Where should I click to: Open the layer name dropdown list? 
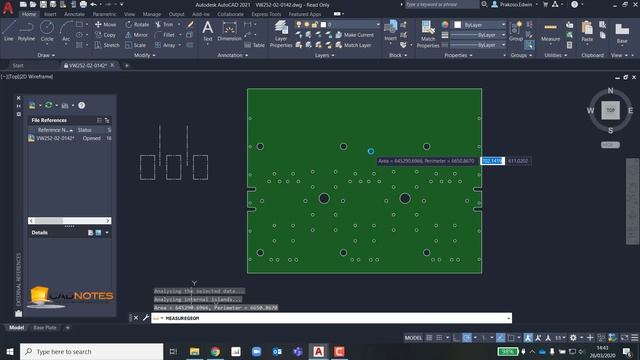tap(349, 24)
